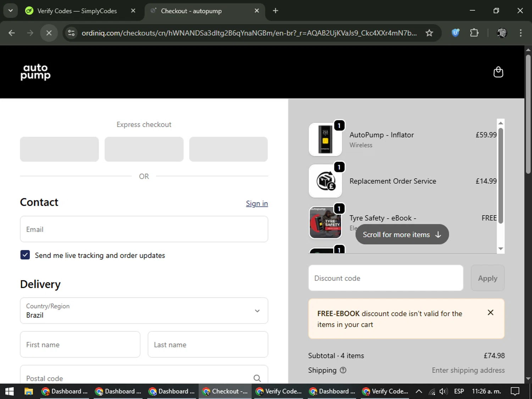Viewport: 532px width, 399px height.
Task: Click the cart list scroll up arrow
Action: (501, 123)
